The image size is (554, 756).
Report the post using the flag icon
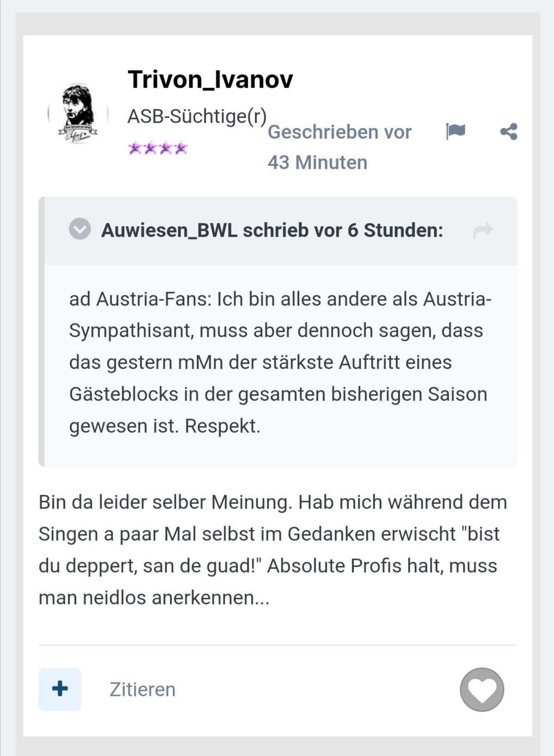[455, 132]
